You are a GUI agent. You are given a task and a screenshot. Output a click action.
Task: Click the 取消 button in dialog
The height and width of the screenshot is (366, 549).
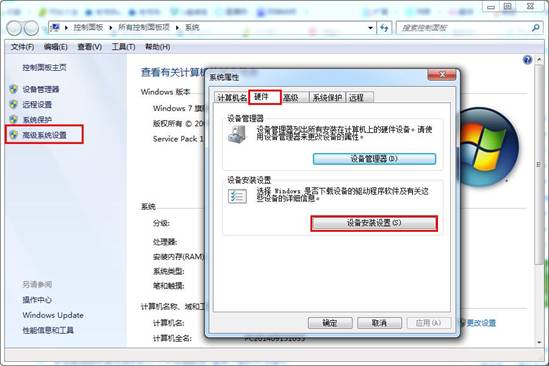click(379, 323)
